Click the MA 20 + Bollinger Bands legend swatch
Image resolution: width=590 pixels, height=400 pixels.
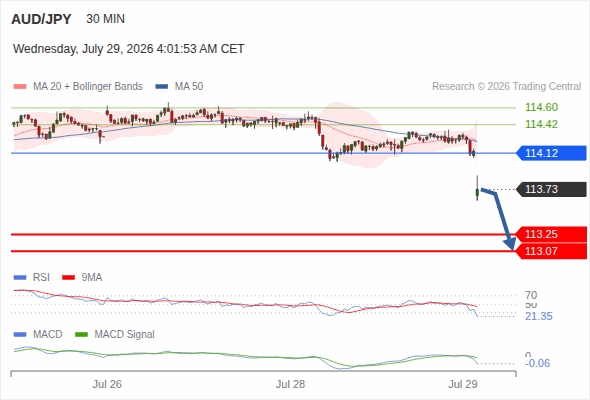20,87
